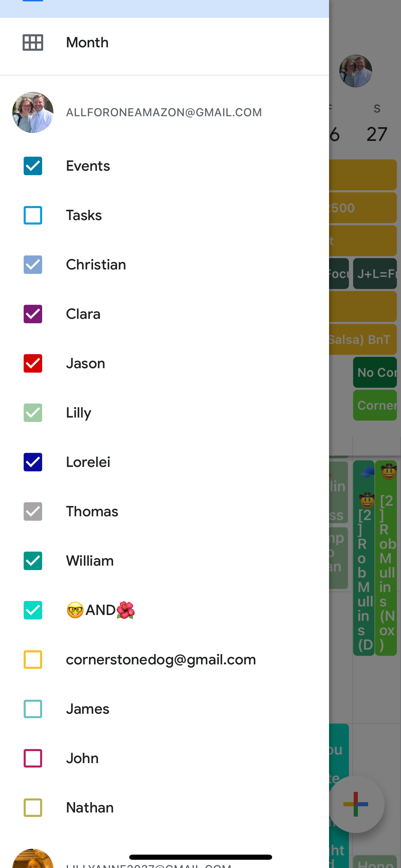Image resolution: width=401 pixels, height=868 pixels.
Task: Toggle the Christian calendar checkbox
Action: tap(33, 265)
